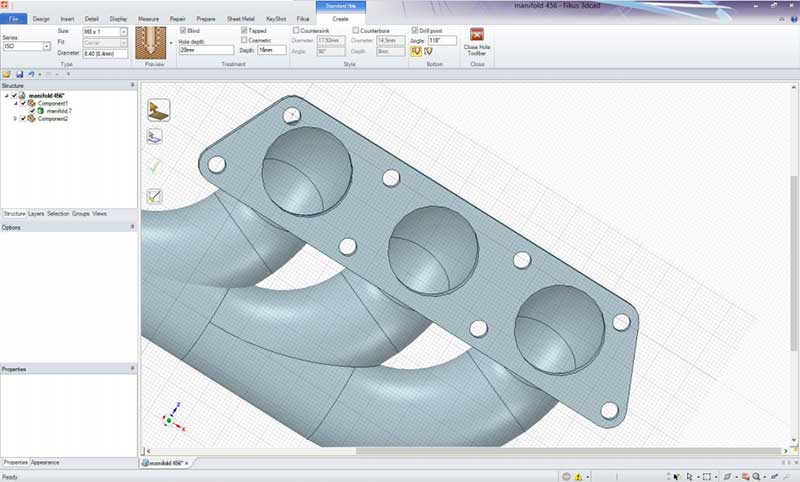Open the Size M8 x 1 dropdown
800x482 pixels.
pyautogui.click(x=124, y=32)
